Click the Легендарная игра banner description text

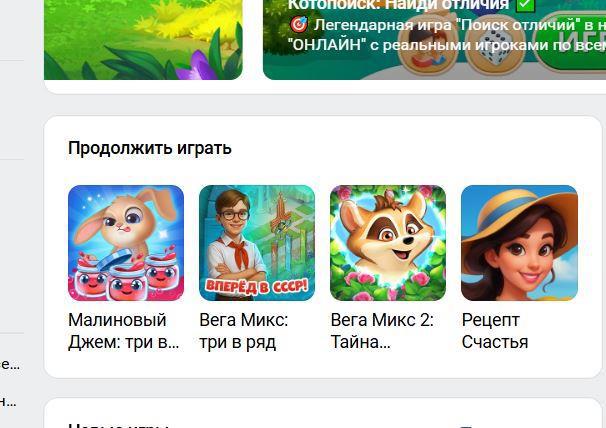(x=460, y=25)
